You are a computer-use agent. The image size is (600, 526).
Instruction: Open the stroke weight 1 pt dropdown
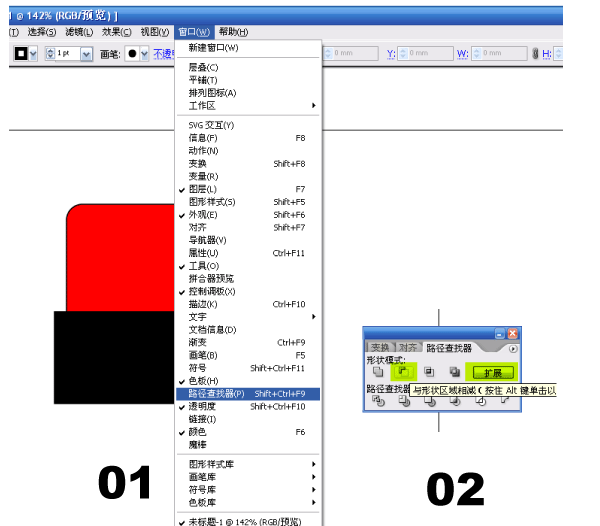click(86, 54)
